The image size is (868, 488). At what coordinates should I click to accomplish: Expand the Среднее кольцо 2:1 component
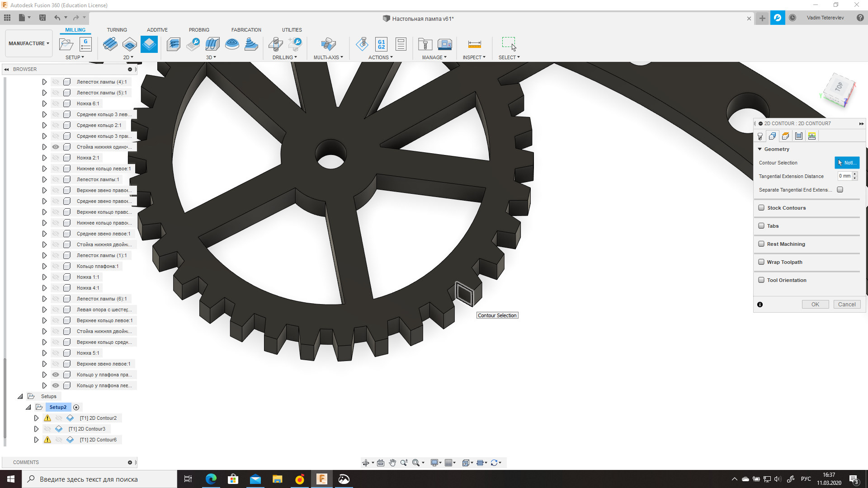[45, 125]
